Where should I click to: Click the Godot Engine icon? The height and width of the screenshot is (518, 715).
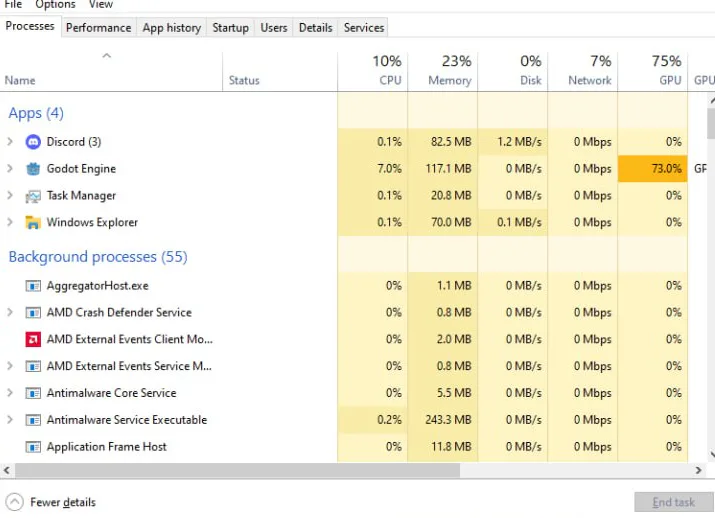33,169
